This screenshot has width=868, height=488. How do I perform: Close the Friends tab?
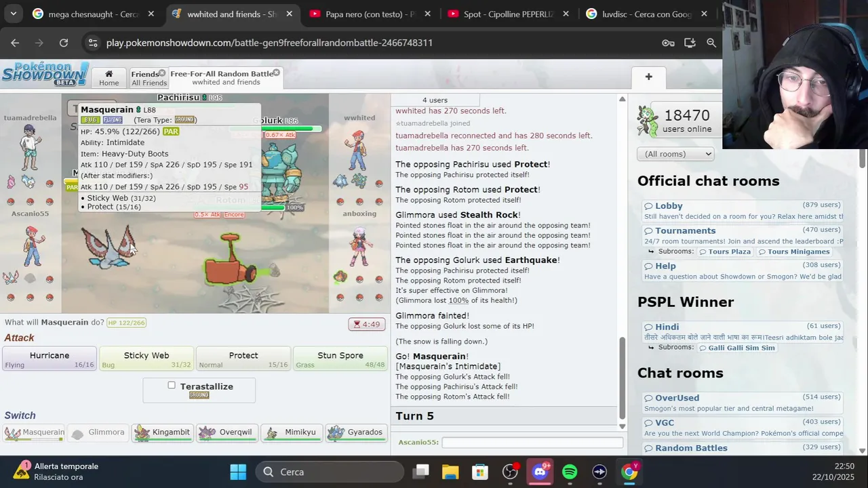point(162,73)
